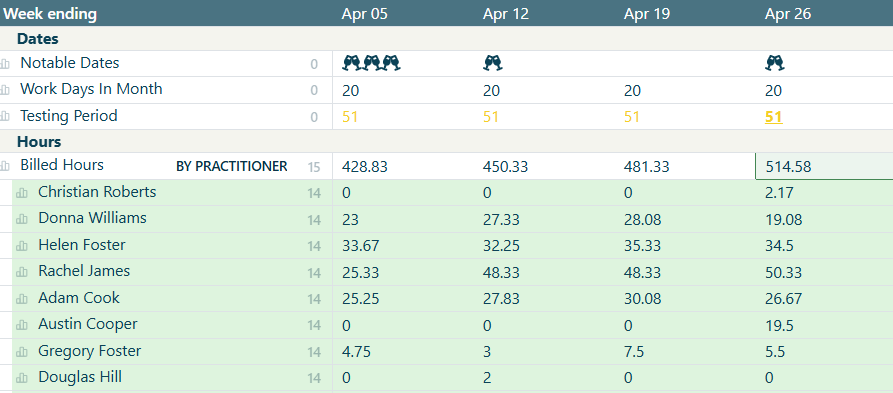893x393 pixels.
Task: Click Christian Roberts Apr 26 value 2.17
Action: (780, 193)
